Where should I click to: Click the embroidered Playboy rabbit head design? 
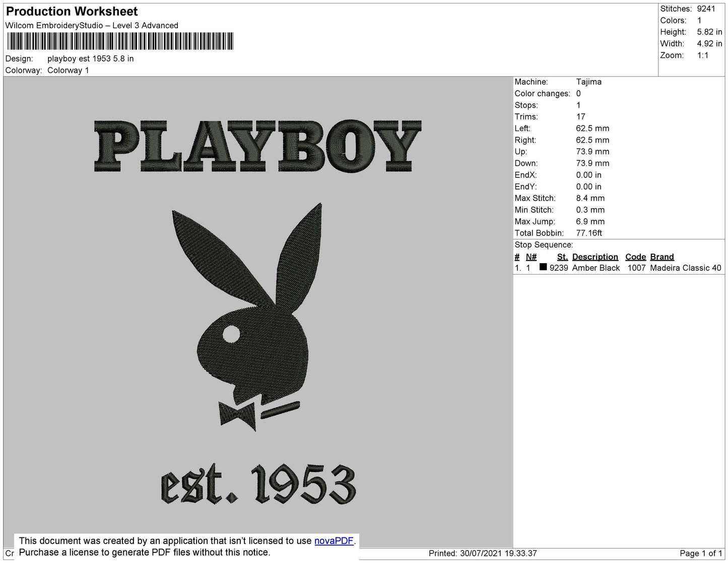[x=252, y=316]
